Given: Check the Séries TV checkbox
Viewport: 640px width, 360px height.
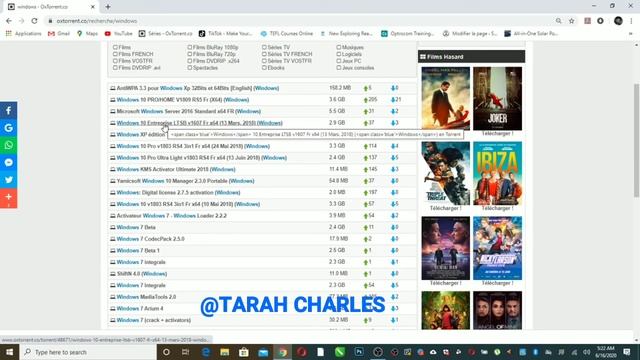Looking at the screenshot, I should coord(264,47).
